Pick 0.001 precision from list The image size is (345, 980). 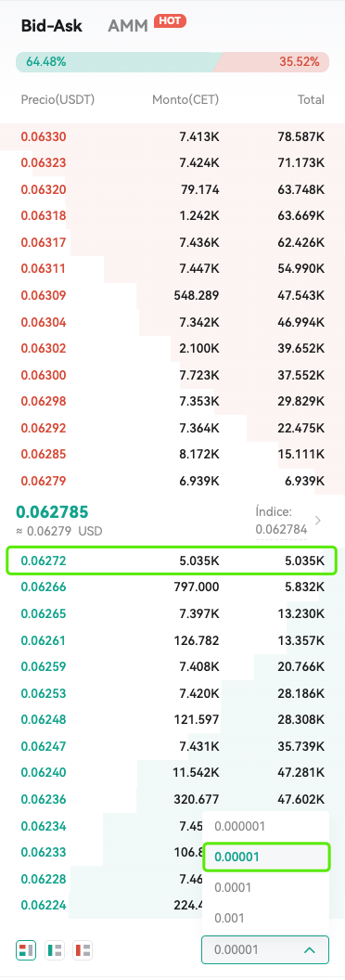coord(229,918)
